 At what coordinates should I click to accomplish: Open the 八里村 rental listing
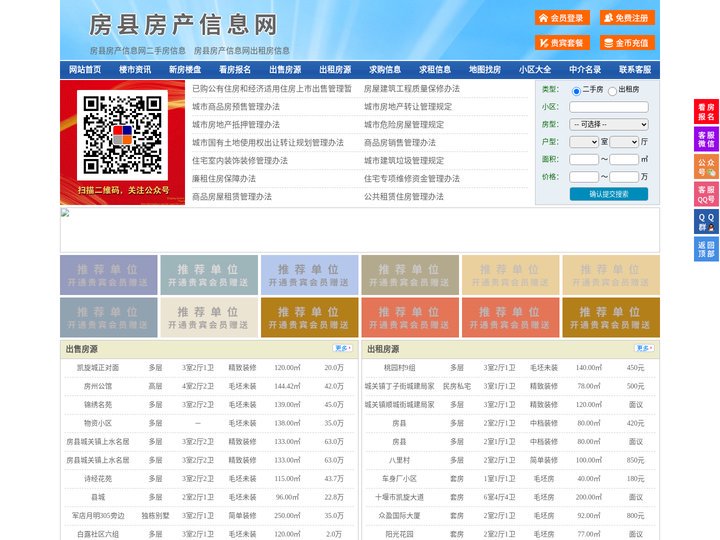point(399,460)
